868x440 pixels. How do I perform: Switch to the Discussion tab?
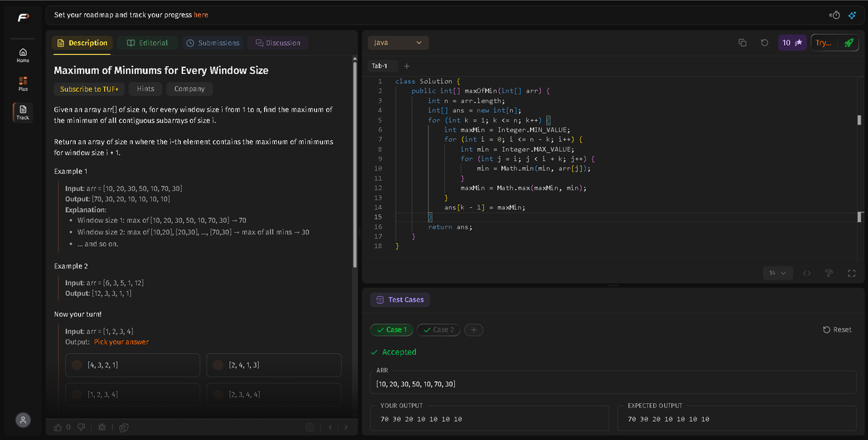click(x=278, y=43)
